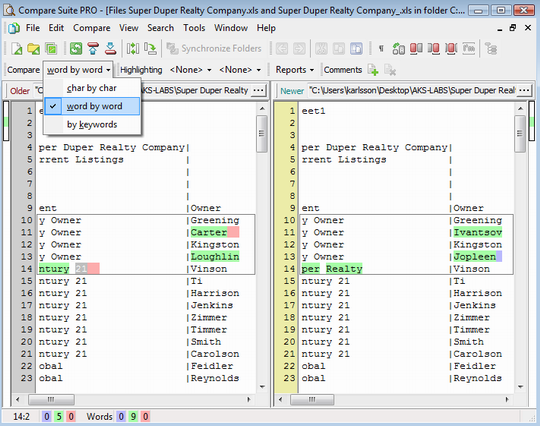
Task: Click the green 9 Words counter
Action: (x=133, y=417)
